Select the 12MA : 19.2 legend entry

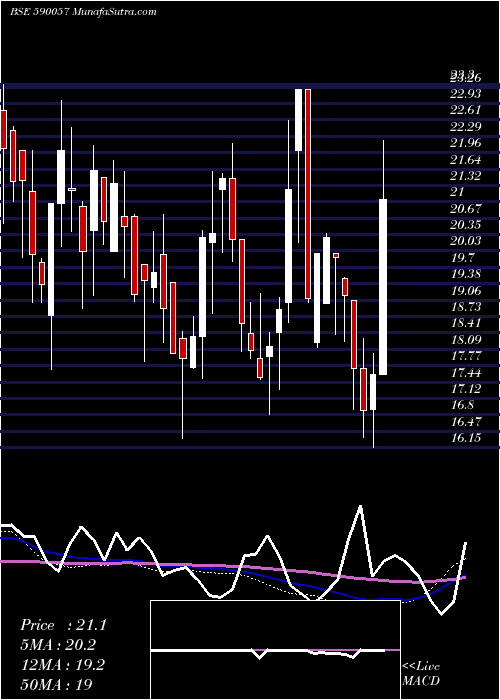62,665
